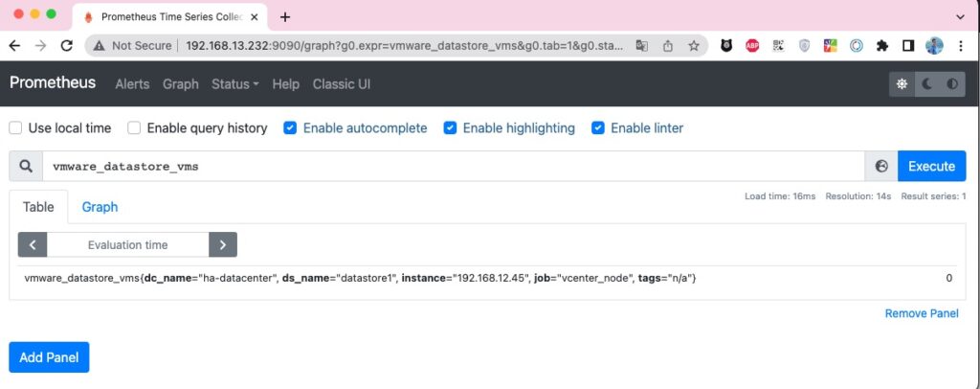
Task: Go back with the browser back arrow
Action: (x=14, y=46)
